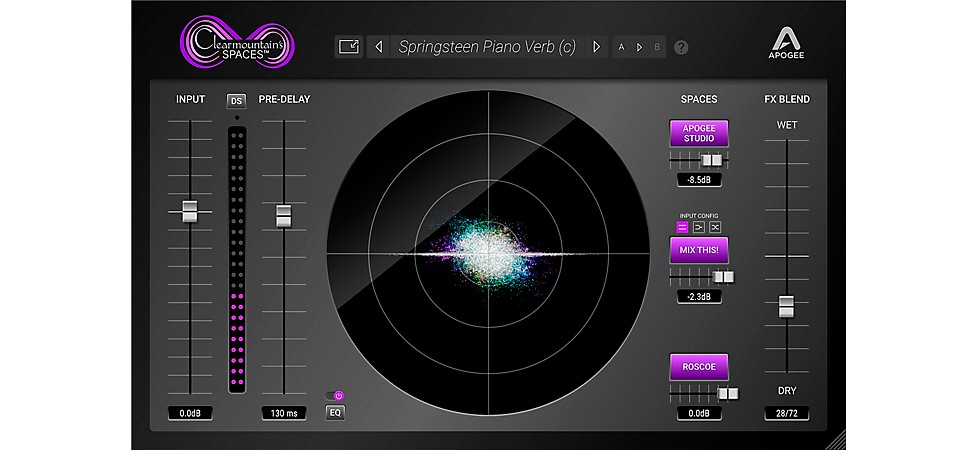Go to next preset with right arrow
The height and width of the screenshot is (450, 976).
pyautogui.click(x=596, y=47)
